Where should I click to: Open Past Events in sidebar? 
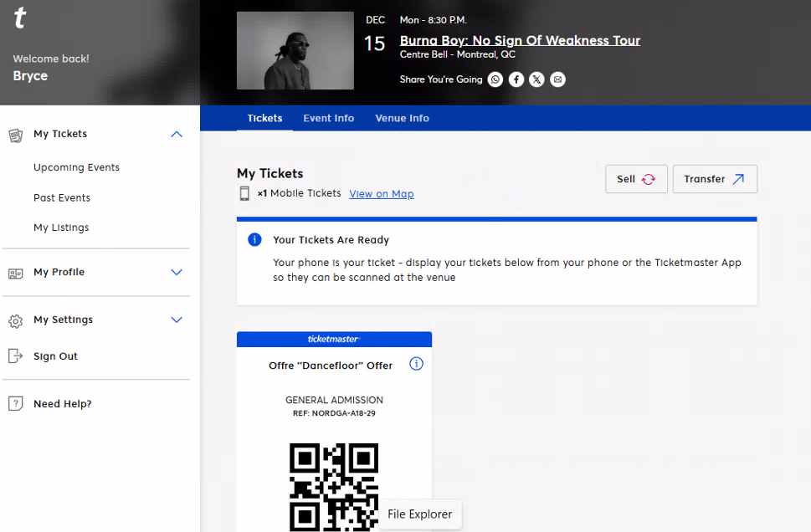[x=62, y=197]
